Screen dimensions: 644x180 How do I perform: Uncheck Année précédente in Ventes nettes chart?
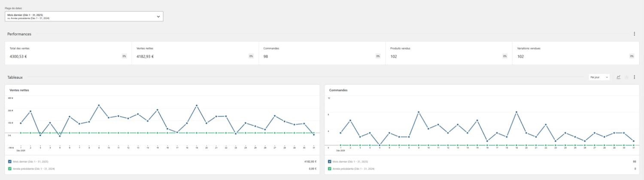(x=10, y=169)
